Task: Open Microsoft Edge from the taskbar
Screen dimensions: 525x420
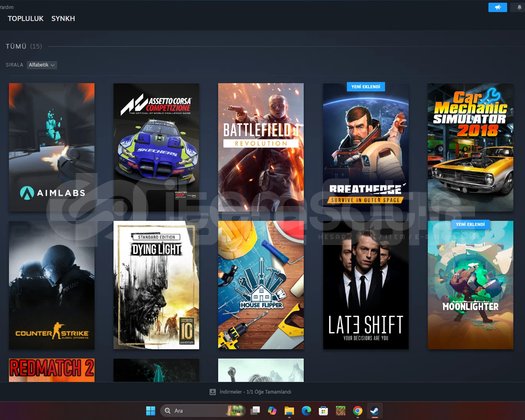Action: [306, 411]
